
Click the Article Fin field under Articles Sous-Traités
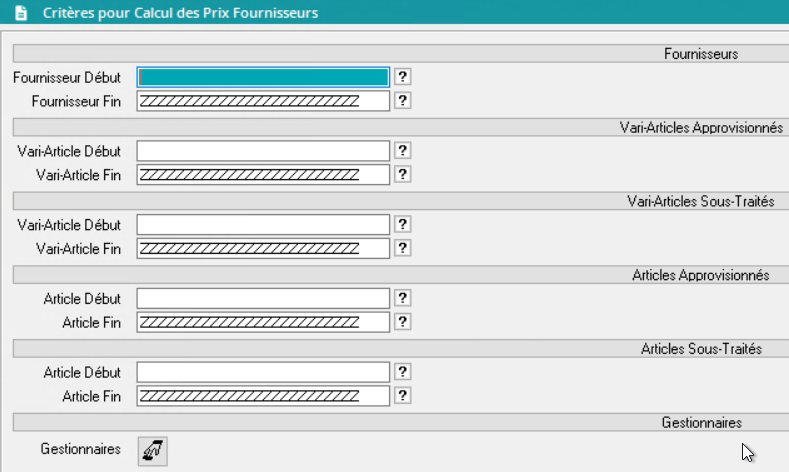click(x=263, y=396)
